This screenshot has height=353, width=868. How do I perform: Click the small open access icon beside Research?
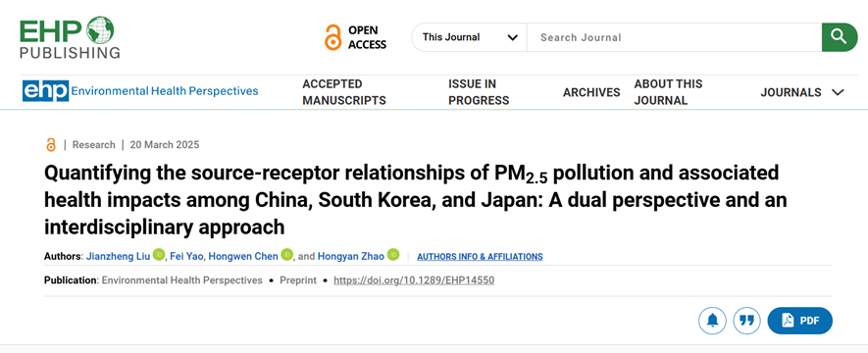pyautogui.click(x=51, y=145)
